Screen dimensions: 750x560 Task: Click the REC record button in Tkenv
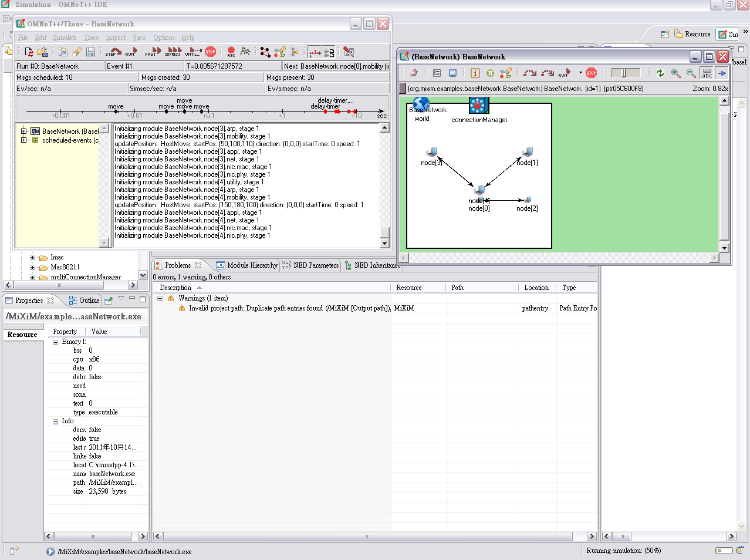click(x=231, y=52)
